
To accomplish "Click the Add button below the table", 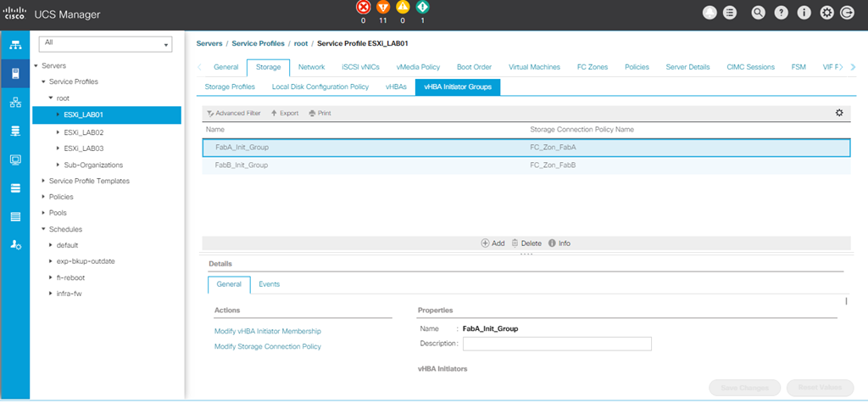I will pos(492,243).
